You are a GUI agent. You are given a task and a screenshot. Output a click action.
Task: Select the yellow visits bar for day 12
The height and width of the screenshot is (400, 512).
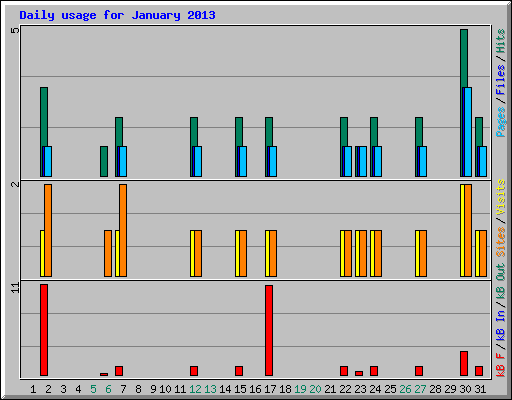(192, 253)
